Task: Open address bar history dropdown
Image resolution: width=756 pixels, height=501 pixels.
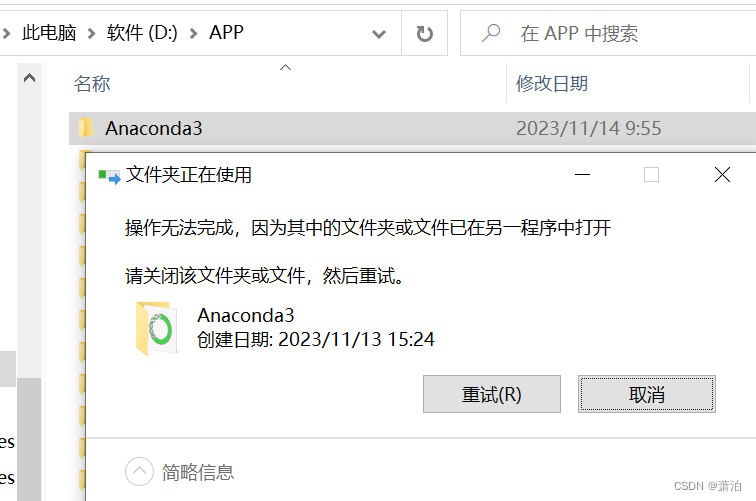Action: point(379,34)
